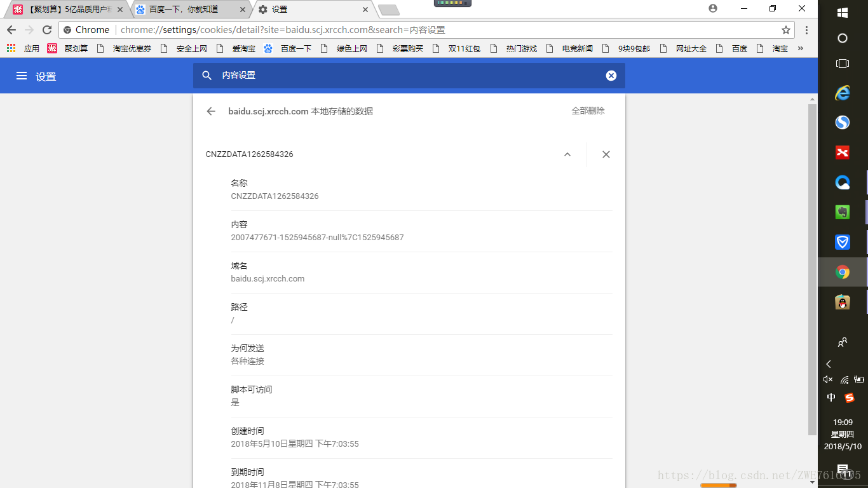This screenshot has width=868, height=488.
Task: Click inside the 内容设置 search field
Action: (409, 76)
